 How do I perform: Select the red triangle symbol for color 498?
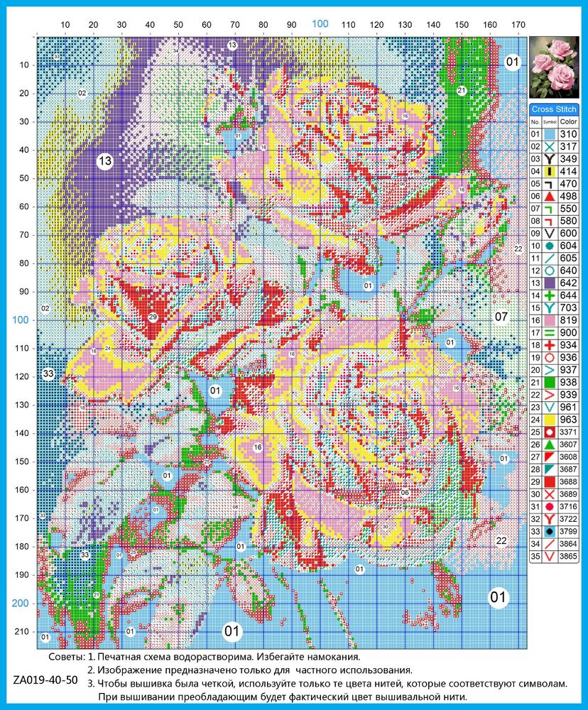[x=549, y=196]
